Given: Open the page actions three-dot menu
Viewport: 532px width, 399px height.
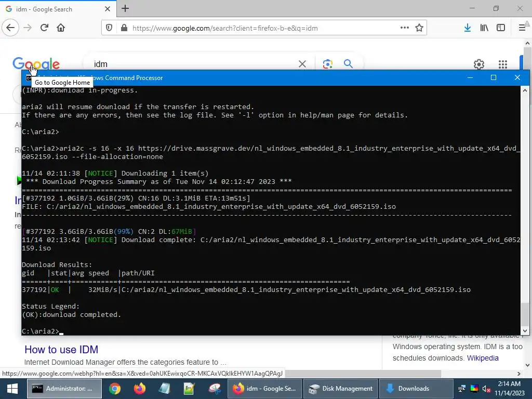Looking at the screenshot, I should tap(404, 28).
